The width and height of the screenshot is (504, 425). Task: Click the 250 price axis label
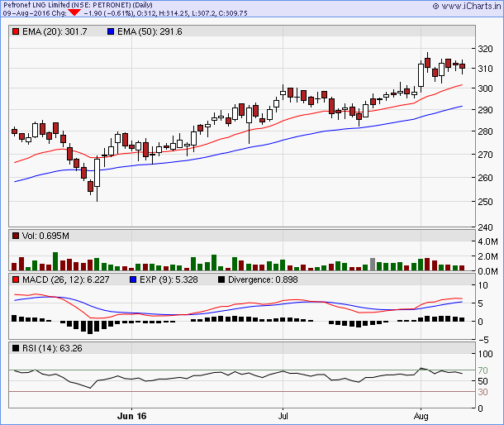coord(485,202)
